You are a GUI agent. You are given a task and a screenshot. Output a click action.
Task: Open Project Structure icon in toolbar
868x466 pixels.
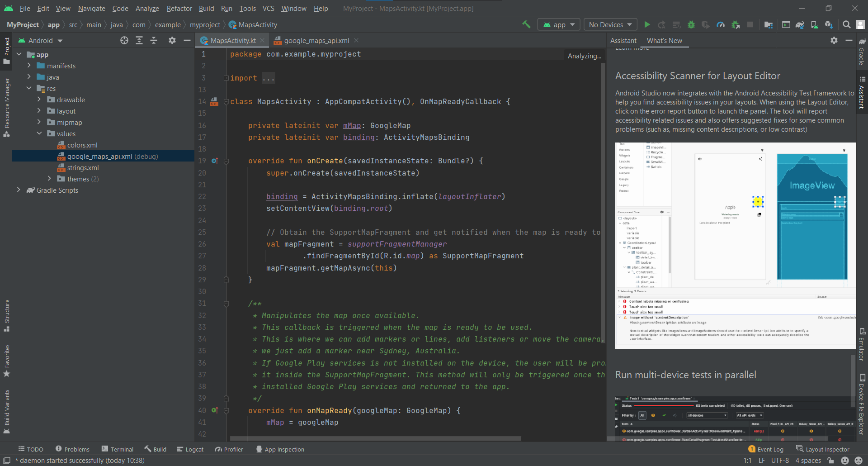pyautogui.click(x=769, y=24)
